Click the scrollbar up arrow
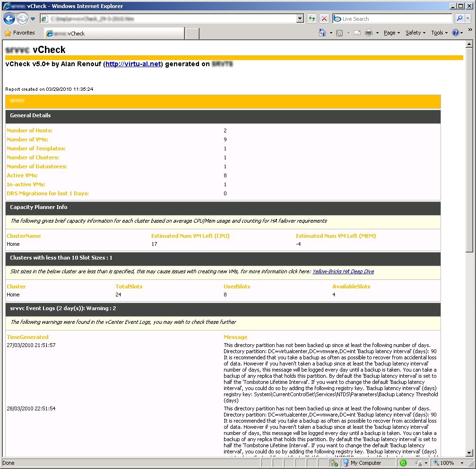 point(469,44)
